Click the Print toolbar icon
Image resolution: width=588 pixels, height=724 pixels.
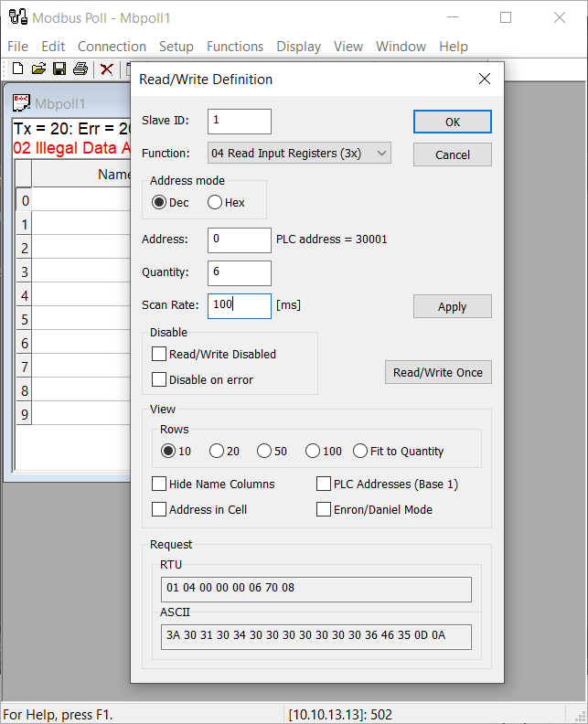pyautogui.click(x=80, y=69)
